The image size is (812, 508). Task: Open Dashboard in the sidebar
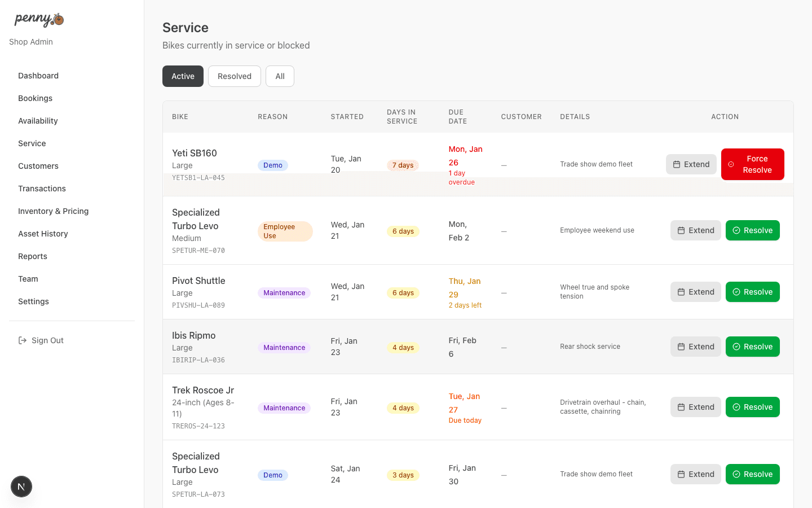pyautogui.click(x=38, y=76)
